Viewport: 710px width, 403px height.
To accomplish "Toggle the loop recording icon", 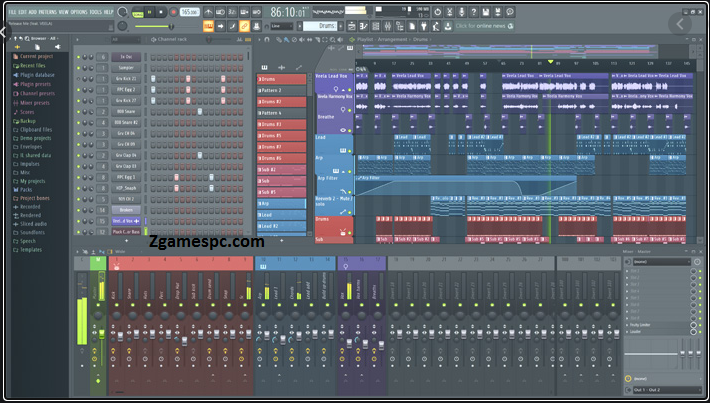I will 256,12.
